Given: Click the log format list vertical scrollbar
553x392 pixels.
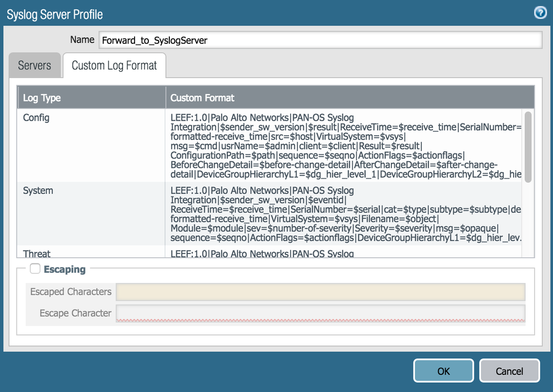Looking at the screenshot, I should point(528,147).
